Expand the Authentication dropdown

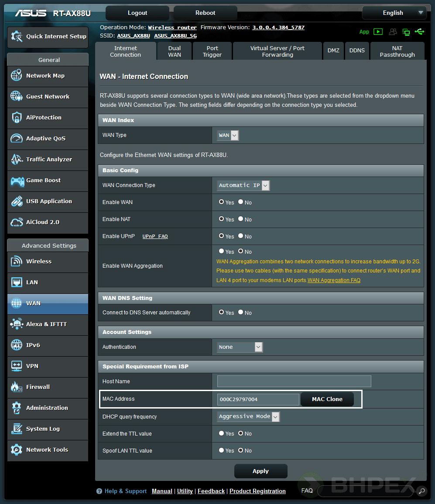(240, 347)
